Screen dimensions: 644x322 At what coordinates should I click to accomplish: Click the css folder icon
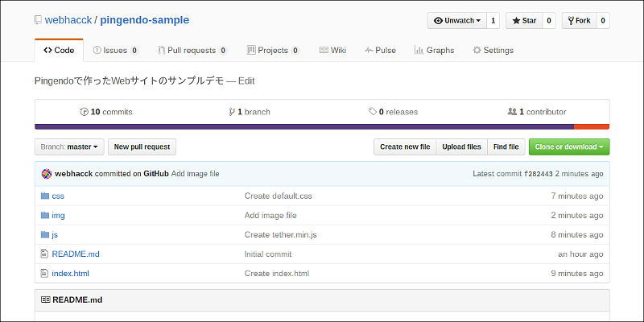coord(45,196)
